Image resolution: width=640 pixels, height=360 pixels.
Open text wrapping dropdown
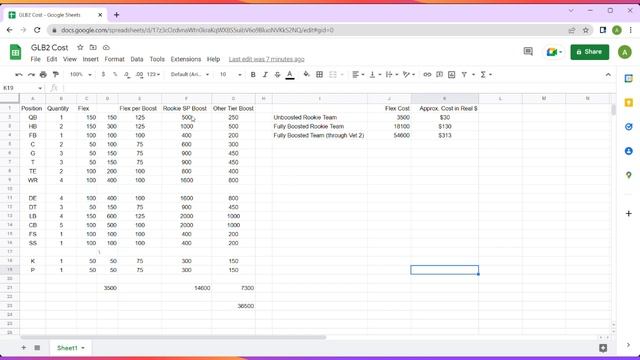tap(391, 75)
